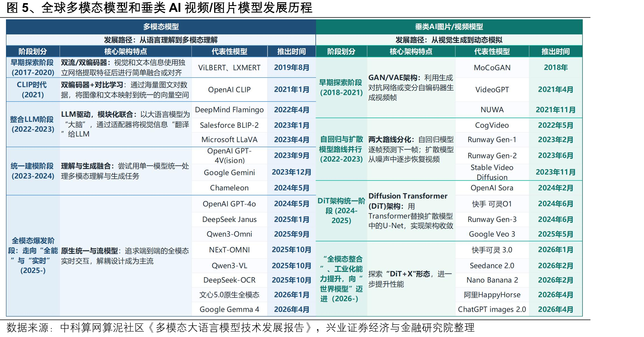644x337 pixels.
Task: Select the Runway Gen-1 cell
Action: 492,140
